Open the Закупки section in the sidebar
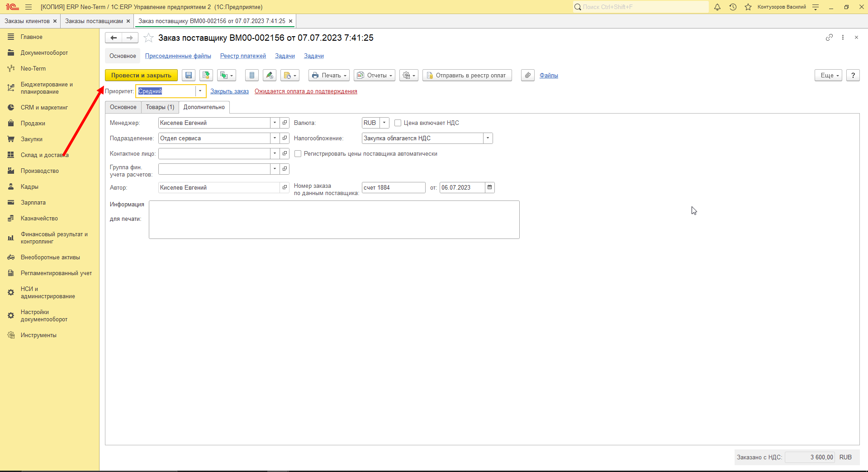 [32, 139]
